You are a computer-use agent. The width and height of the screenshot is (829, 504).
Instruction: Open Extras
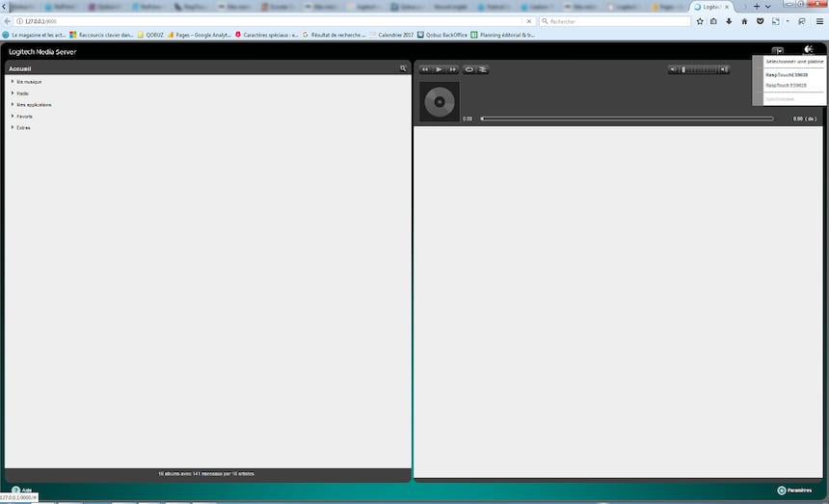pyautogui.click(x=23, y=128)
